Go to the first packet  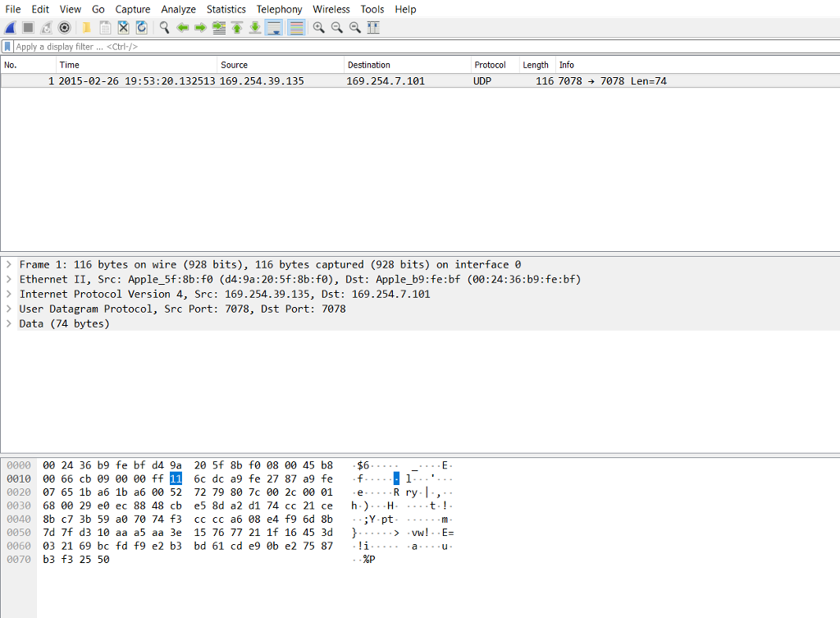tap(236, 27)
